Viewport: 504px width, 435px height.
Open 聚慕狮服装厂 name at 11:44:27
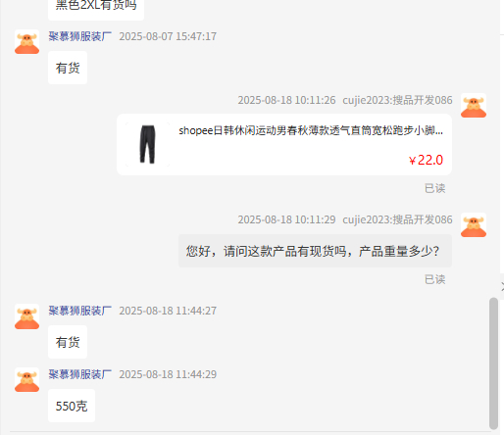click(x=80, y=311)
